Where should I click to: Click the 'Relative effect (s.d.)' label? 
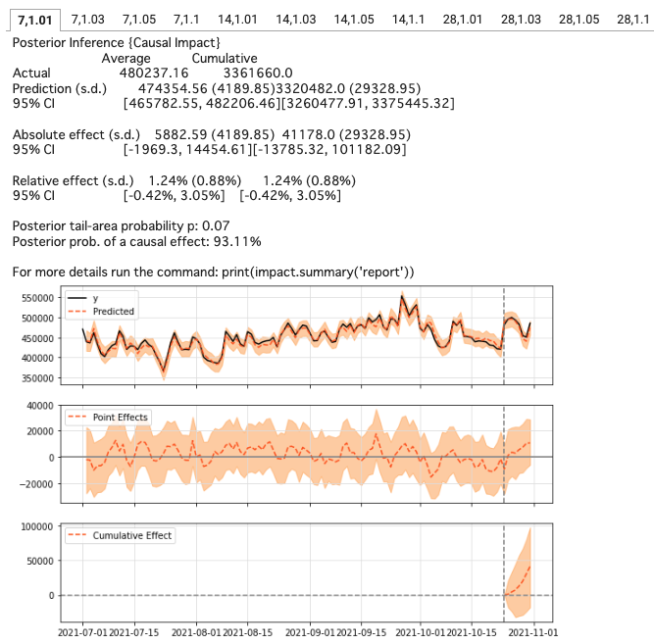tap(73, 180)
